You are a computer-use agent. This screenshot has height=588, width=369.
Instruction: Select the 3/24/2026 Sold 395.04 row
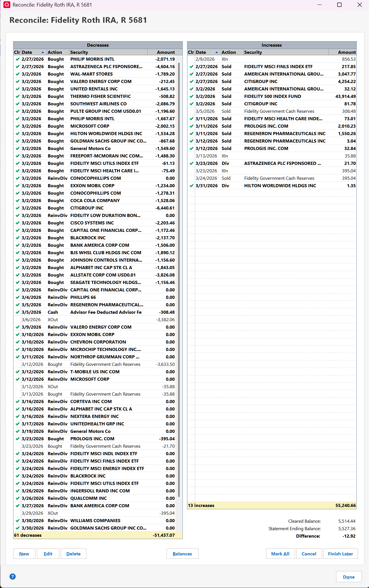point(272,178)
